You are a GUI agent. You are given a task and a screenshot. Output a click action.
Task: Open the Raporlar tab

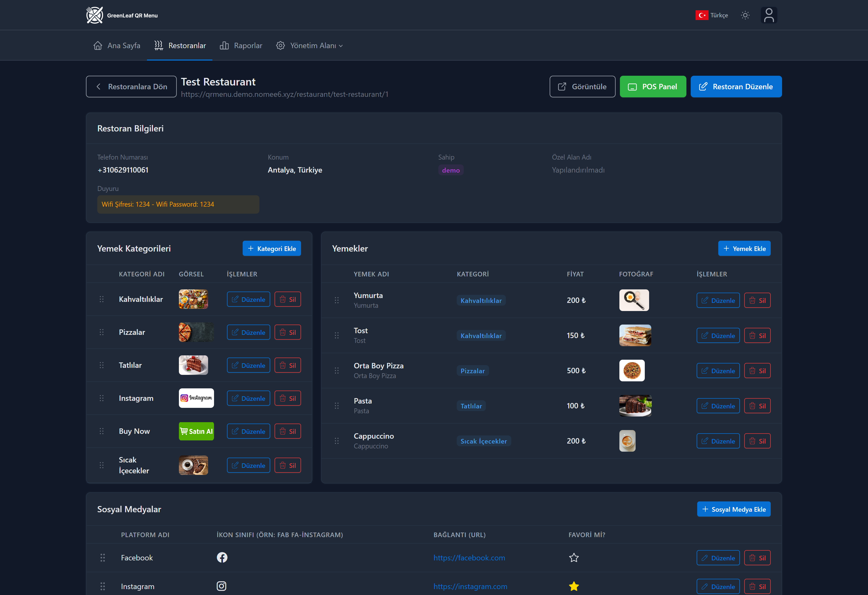[x=241, y=46]
